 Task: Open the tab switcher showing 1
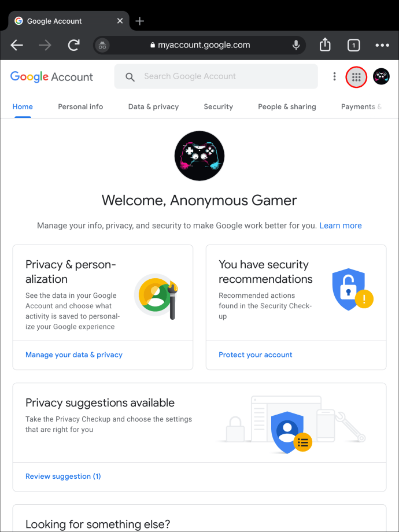(353, 45)
